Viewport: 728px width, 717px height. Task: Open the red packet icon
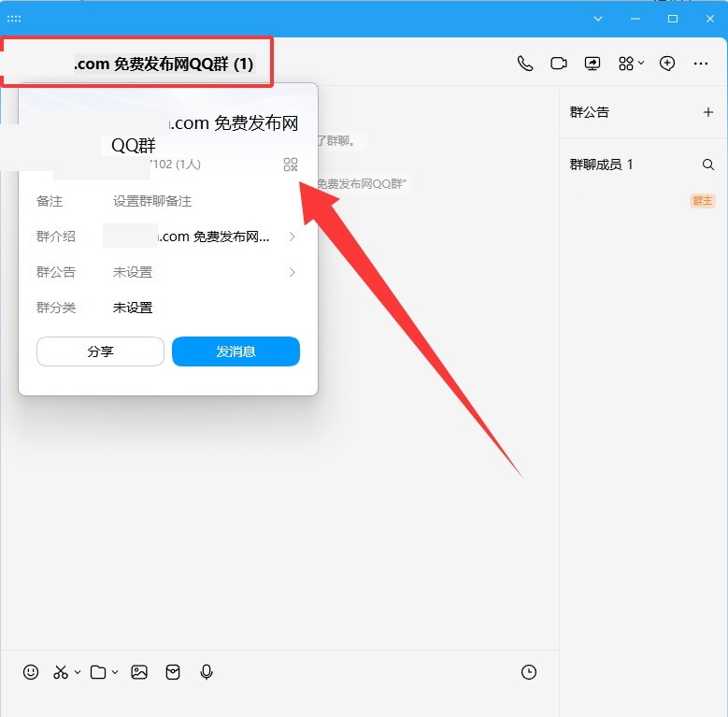[173, 672]
